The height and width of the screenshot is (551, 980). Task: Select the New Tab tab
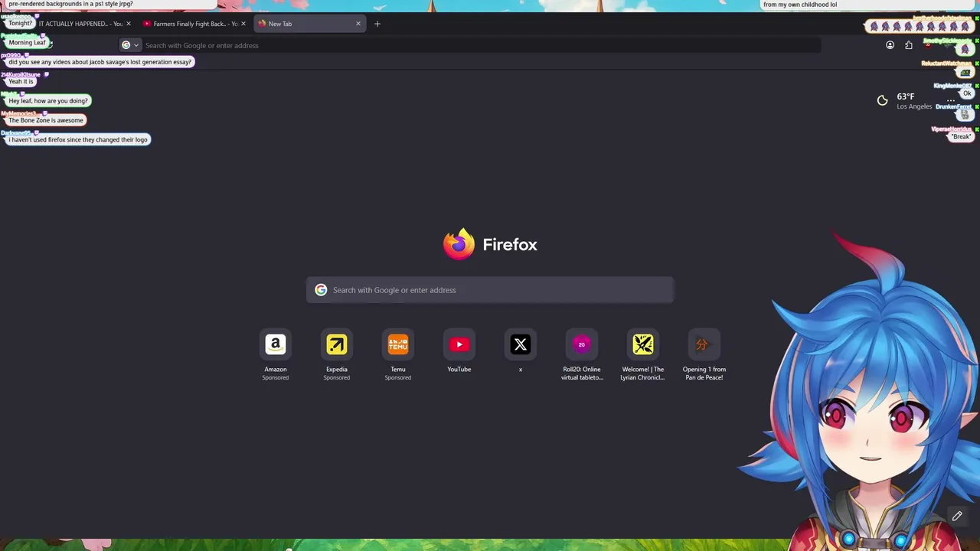(309, 24)
